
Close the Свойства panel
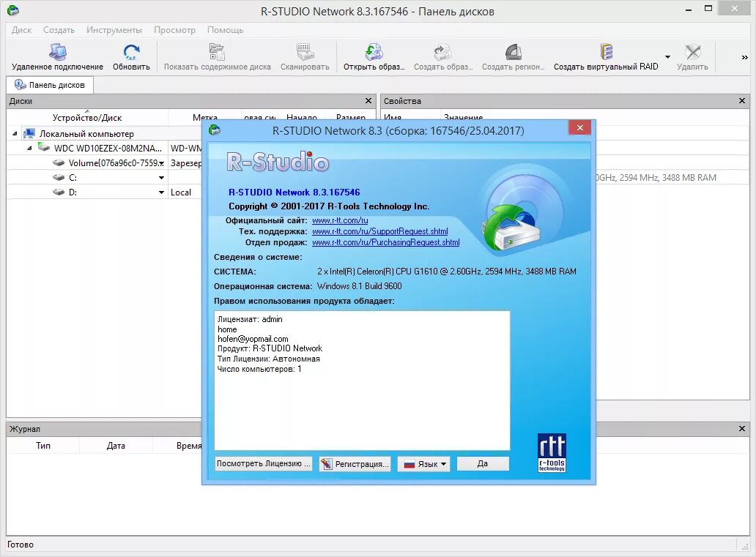(x=742, y=101)
